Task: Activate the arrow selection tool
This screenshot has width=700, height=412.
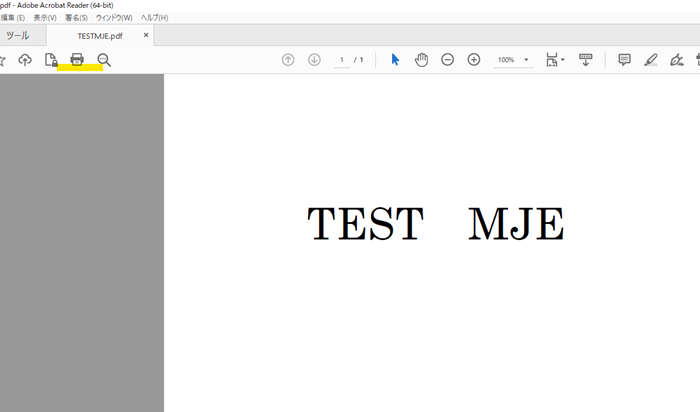Action: 395,60
